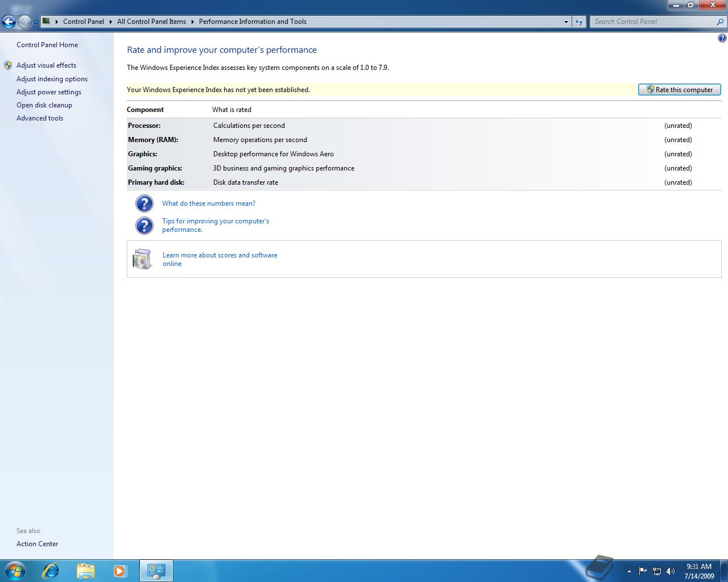Go to Control Panel Home

click(x=47, y=45)
